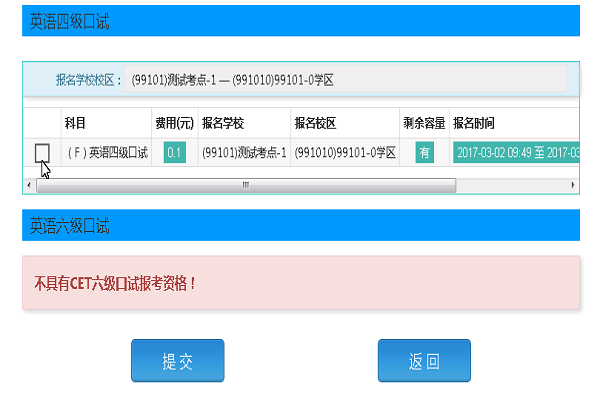600x400 pixels.
Task: Click the 英语六级口试 blue section header
Action: (300, 226)
